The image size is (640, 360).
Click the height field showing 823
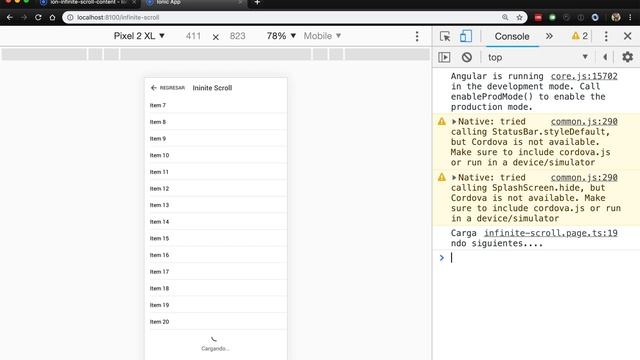click(238, 36)
